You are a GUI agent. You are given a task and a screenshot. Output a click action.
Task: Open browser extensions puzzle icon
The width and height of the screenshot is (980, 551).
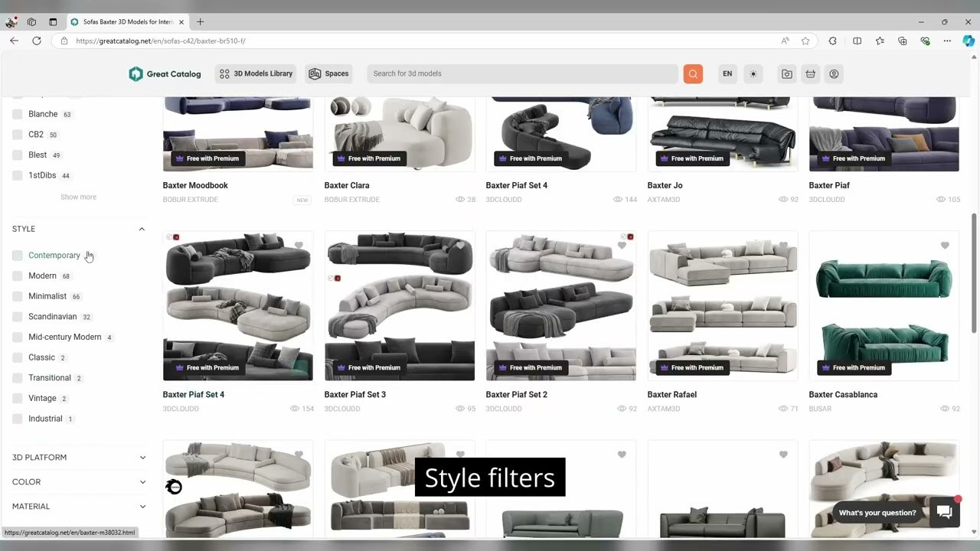click(833, 41)
